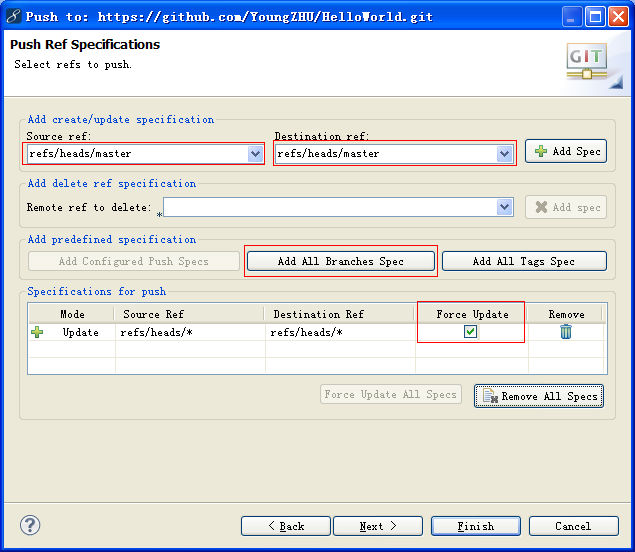Click the green plus icon in Update row
635x552 pixels.
37,332
